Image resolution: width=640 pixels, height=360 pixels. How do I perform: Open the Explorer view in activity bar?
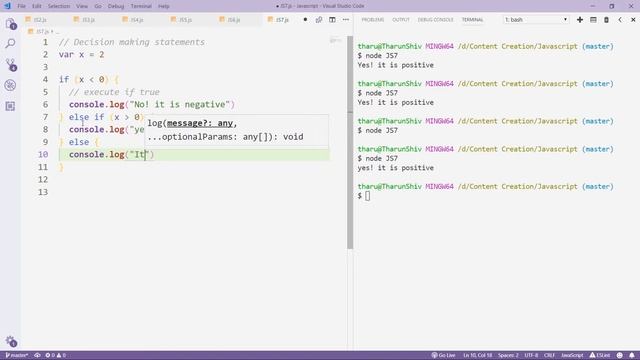pyautogui.click(x=11, y=24)
